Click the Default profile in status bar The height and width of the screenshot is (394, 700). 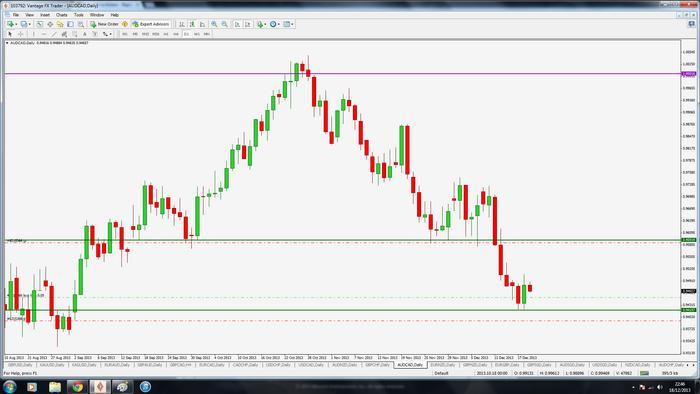[441, 373]
